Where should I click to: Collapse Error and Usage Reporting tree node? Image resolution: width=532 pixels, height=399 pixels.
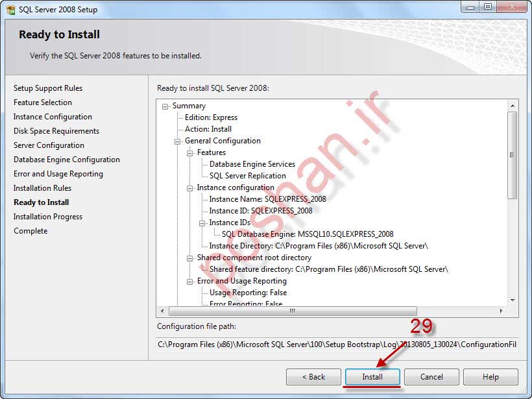191,282
